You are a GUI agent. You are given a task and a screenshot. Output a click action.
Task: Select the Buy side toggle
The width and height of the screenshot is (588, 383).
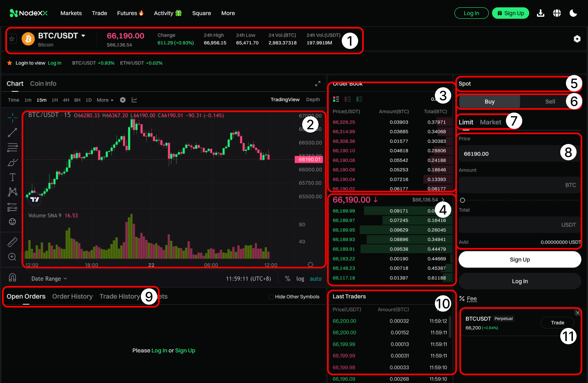(x=490, y=102)
